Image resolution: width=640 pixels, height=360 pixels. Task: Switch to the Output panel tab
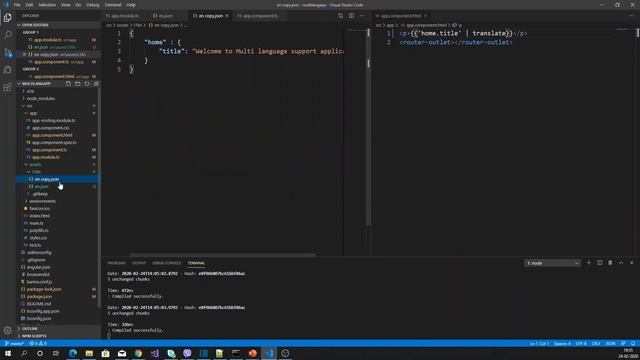139,263
